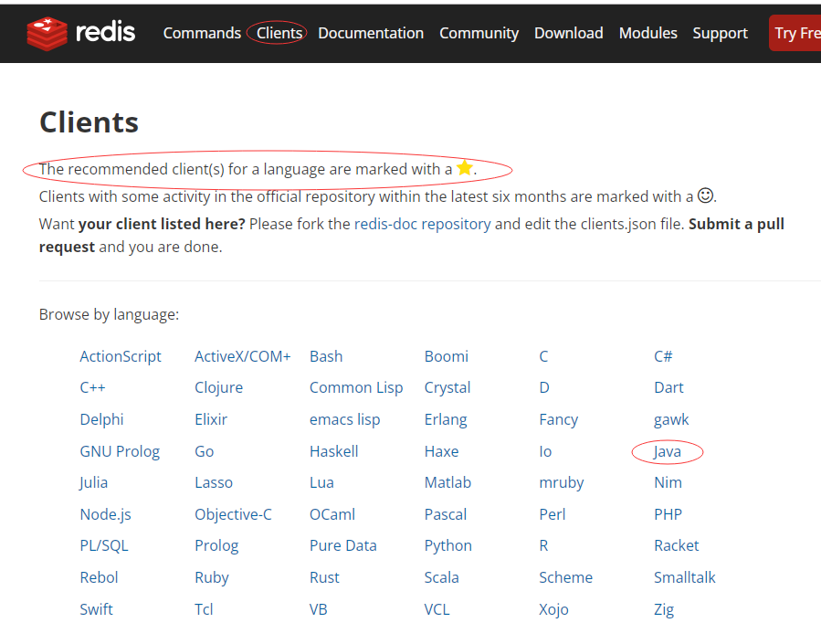The width and height of the screenshot is (821, 644).
Task: Open Ruby clients
Action: click(x=212, y=578)
